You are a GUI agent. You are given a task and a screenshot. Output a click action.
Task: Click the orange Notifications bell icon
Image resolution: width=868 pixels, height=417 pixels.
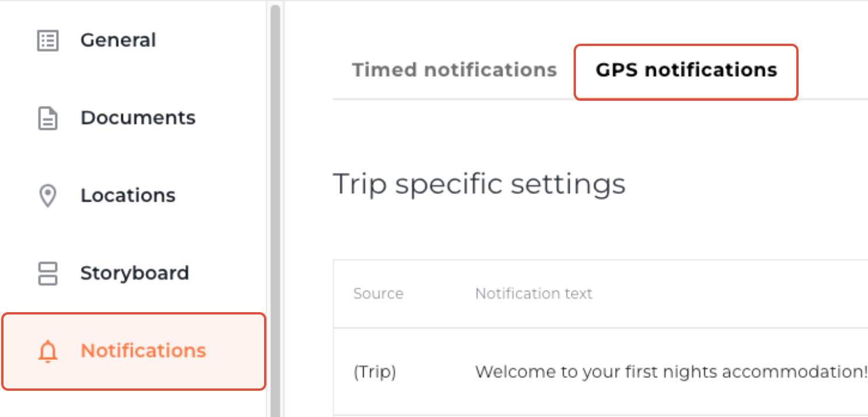pos(48,351)
